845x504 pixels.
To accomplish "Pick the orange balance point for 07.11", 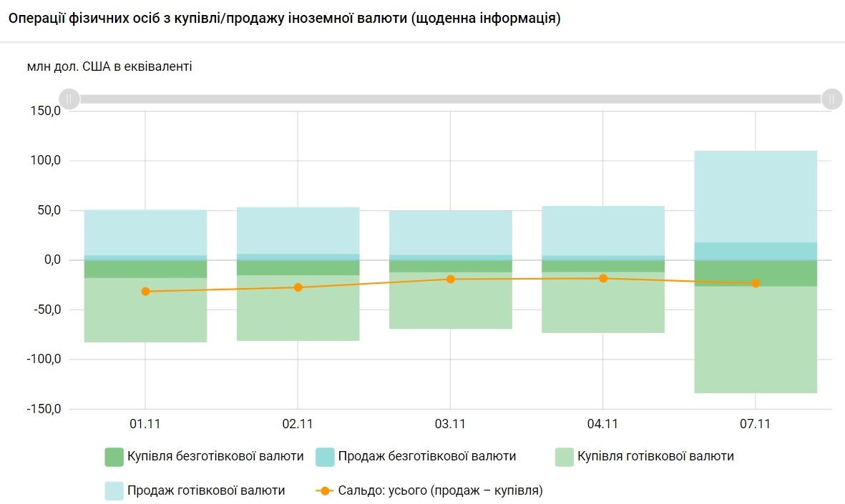I will 756,284.
